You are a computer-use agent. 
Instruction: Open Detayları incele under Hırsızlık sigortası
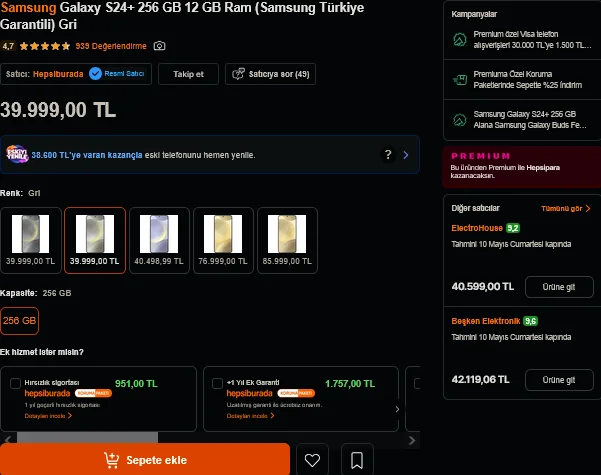click(x=48, y=416)
